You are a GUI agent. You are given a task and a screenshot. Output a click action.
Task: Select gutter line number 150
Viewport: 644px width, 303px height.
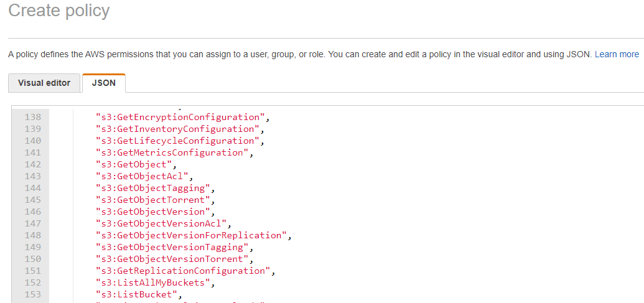coord(32,259)
